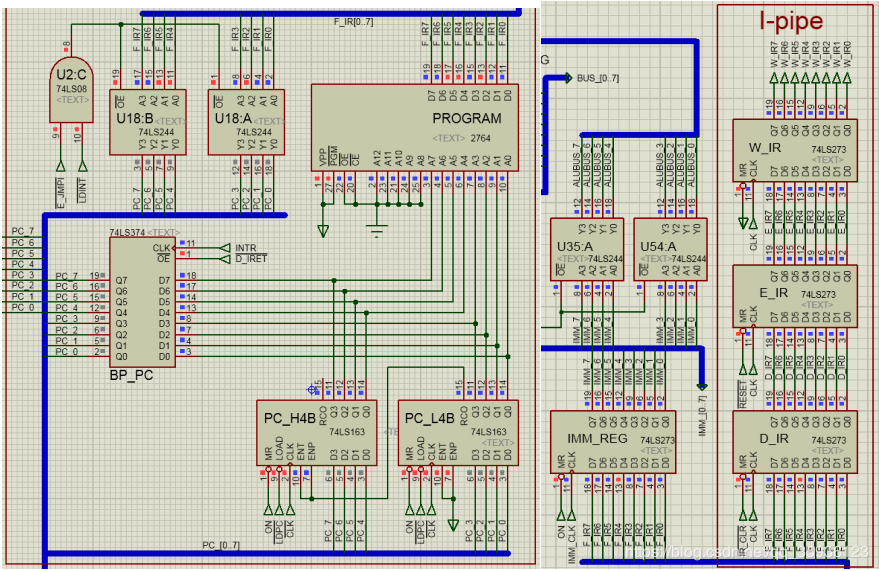
Task: Select the PC_L4B 74LS163 counter
Action: [458, 432]
